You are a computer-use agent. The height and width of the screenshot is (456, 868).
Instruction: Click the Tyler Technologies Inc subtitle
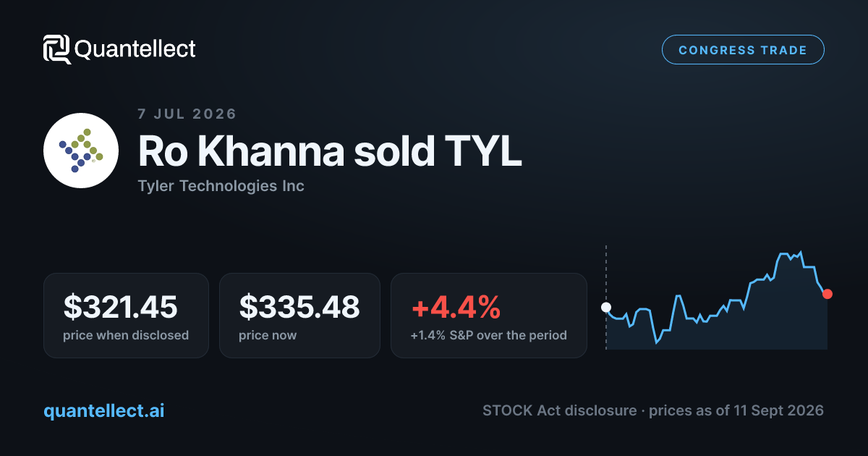pyautogui.click(x=221, y=186)
